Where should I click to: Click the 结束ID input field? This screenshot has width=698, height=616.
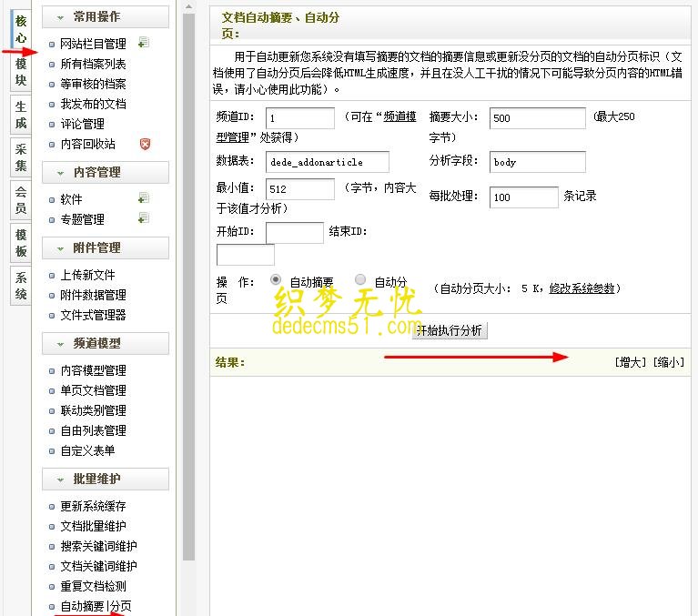click(x=246, y=255)
